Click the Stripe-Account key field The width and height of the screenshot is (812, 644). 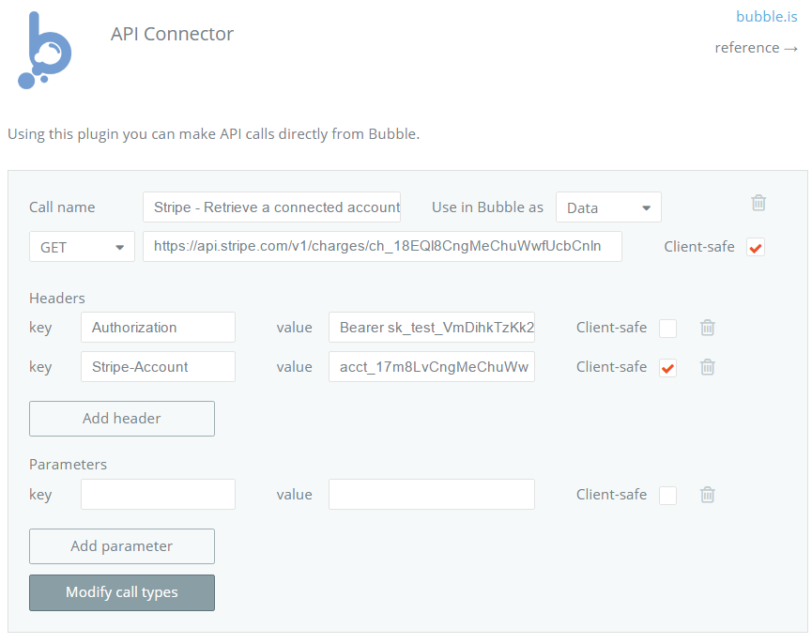158,366
